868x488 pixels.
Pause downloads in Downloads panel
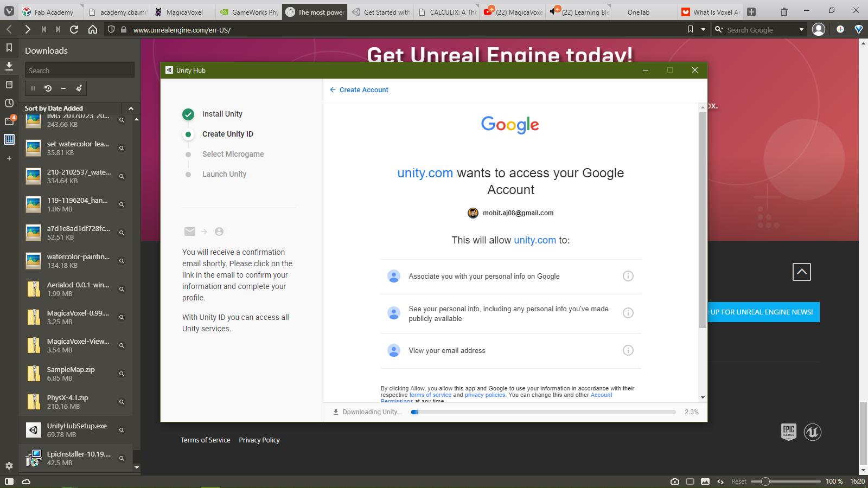(x=33, y=88)
